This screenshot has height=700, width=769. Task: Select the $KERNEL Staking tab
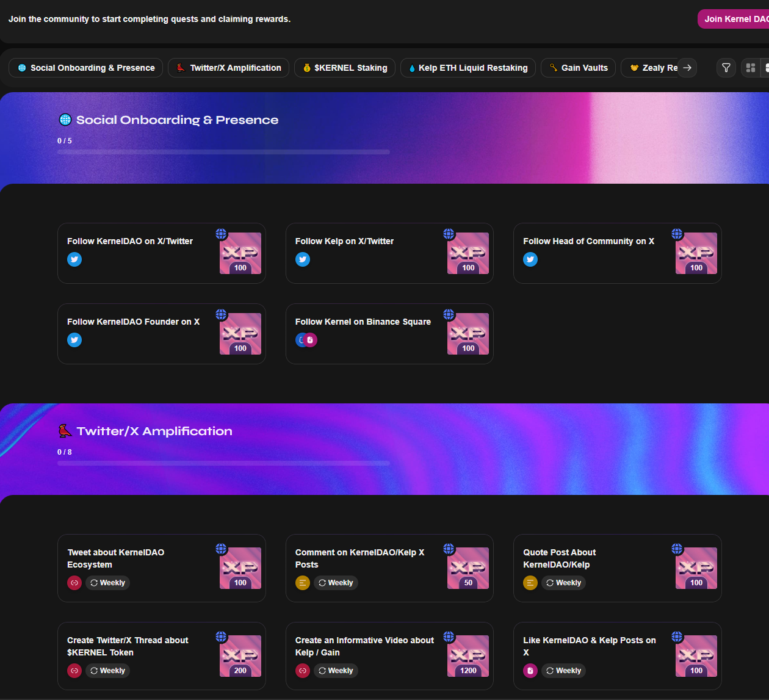click(345, 68)
